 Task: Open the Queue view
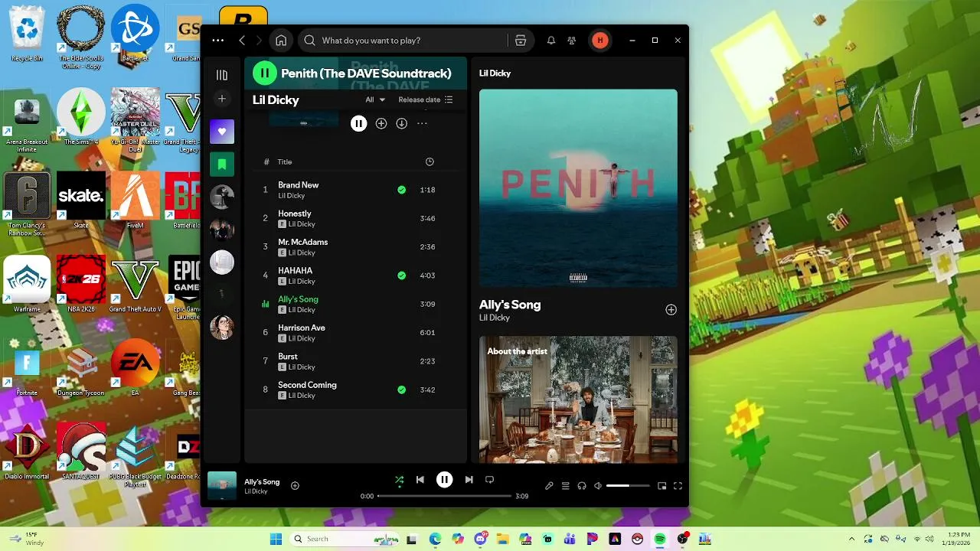pos(566,486)
